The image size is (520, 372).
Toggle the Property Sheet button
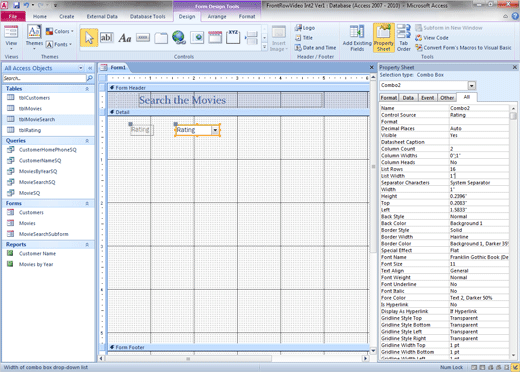(x=384, y=38)
